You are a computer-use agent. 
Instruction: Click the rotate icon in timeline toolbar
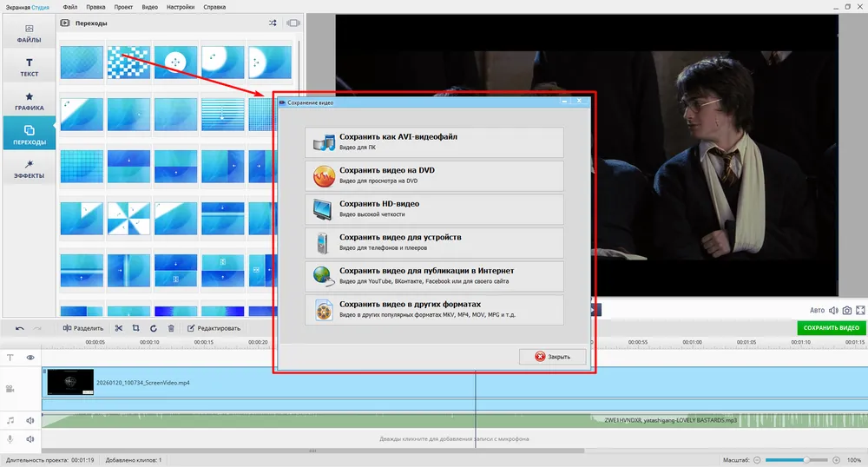[154, 328]
